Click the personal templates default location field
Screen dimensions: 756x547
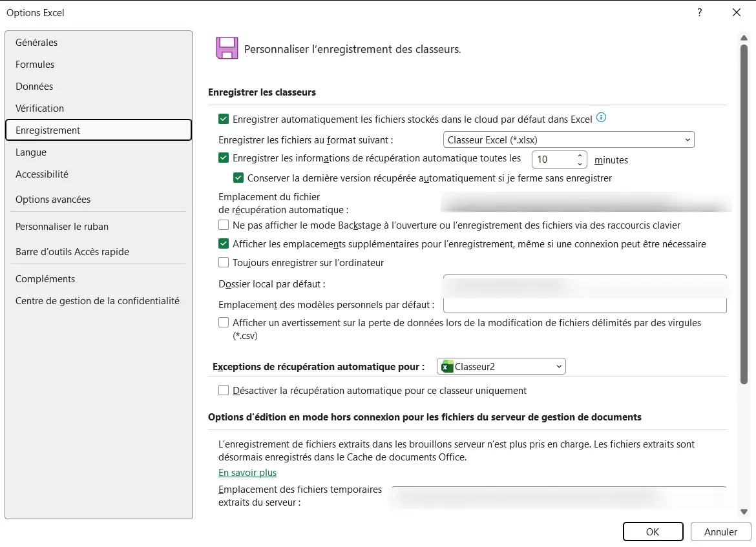585,305
